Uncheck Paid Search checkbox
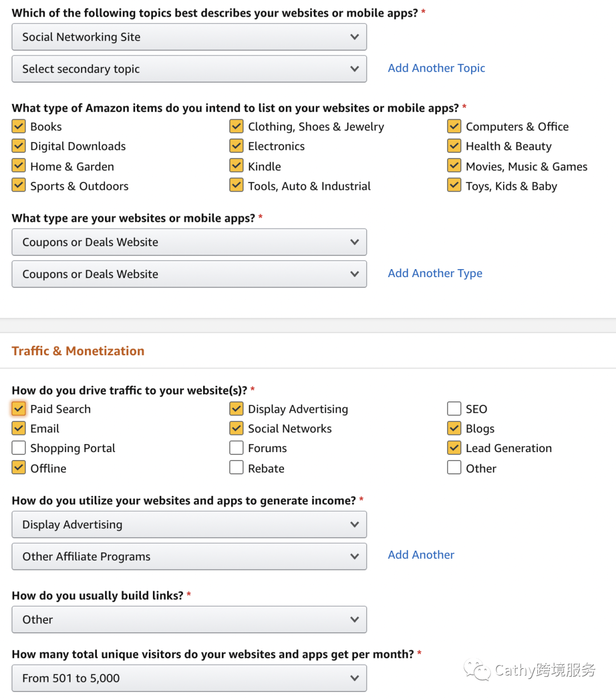 (x=19, y=409)
